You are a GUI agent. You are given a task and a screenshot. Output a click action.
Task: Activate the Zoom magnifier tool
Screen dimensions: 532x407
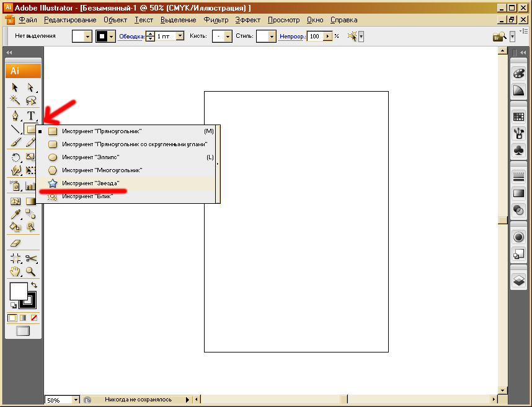(30, 271)
